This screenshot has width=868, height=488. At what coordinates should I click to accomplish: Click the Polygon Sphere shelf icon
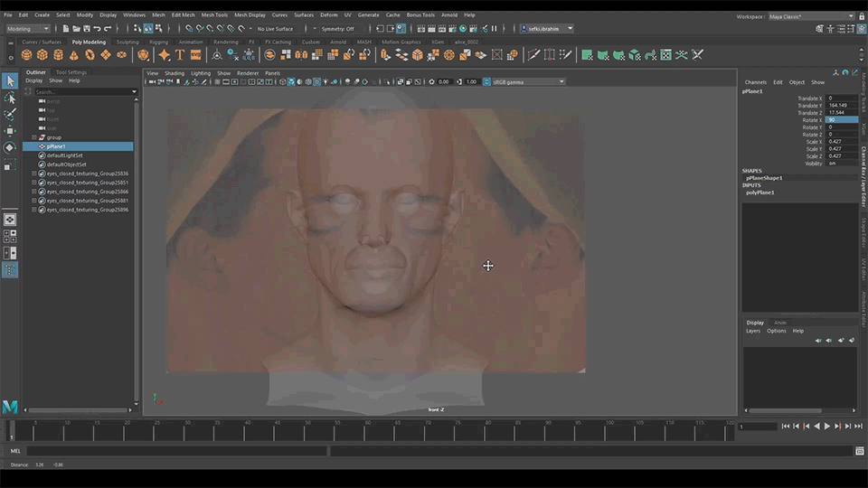point(27,55)
